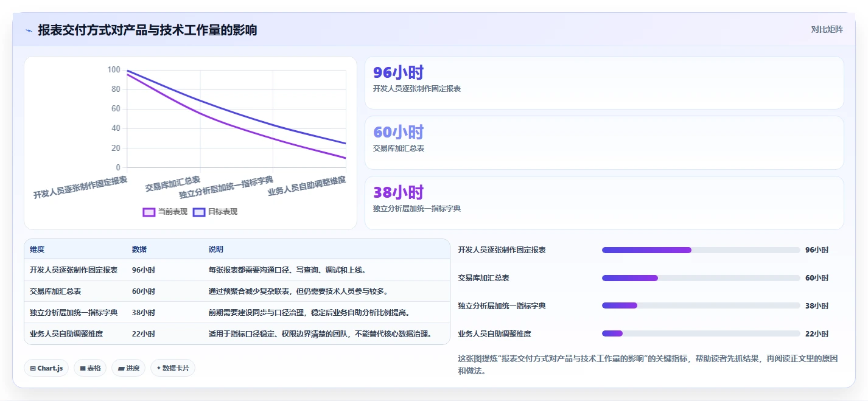Click the 96小时 value beside progress bar
This screenshot has height=401, width=868.
point(817,250)
